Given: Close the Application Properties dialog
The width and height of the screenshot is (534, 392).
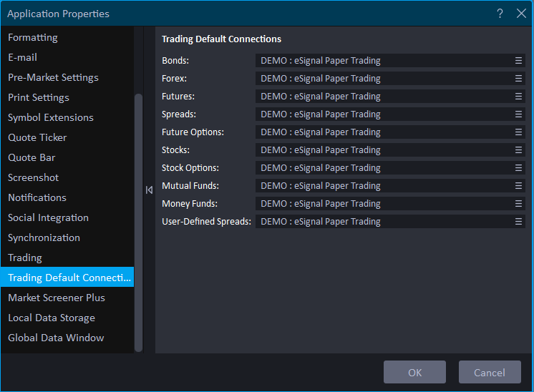Looking at the screenshot, I should click(x=521, y=14).
